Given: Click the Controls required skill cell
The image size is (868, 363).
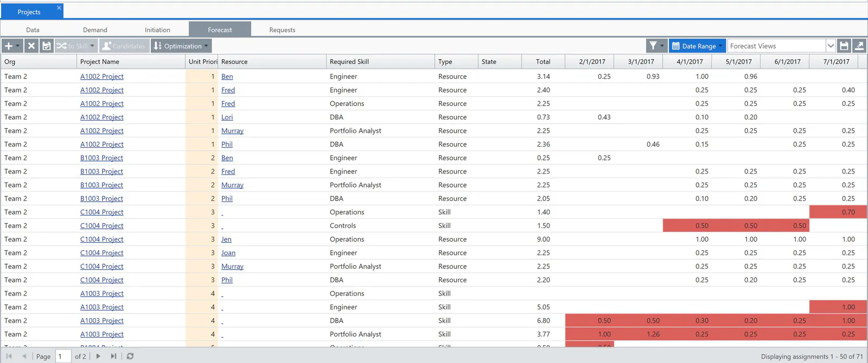Looking at the screenshot, I should [380, 226].
